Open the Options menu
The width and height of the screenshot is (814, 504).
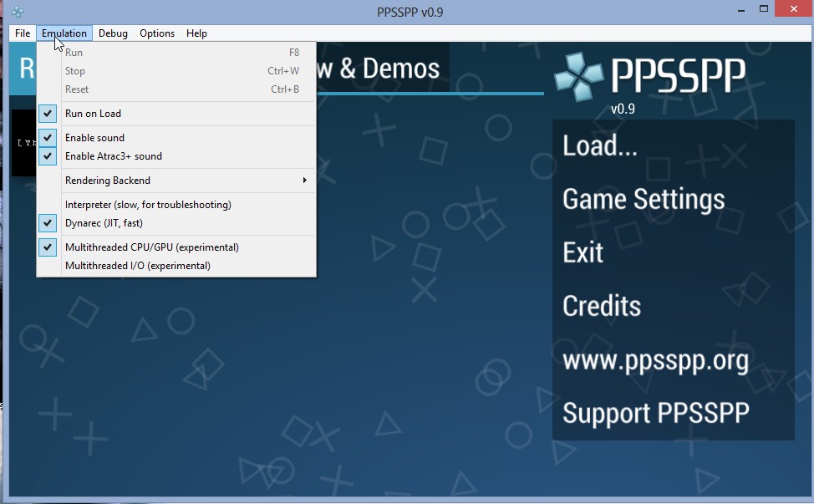(157, 33)
